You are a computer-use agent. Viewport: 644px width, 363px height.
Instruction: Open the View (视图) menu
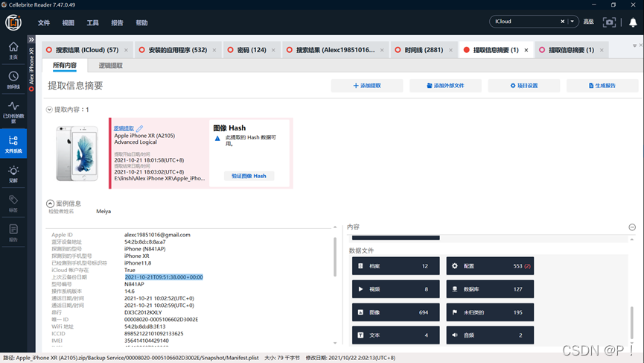tap(68, 22)
